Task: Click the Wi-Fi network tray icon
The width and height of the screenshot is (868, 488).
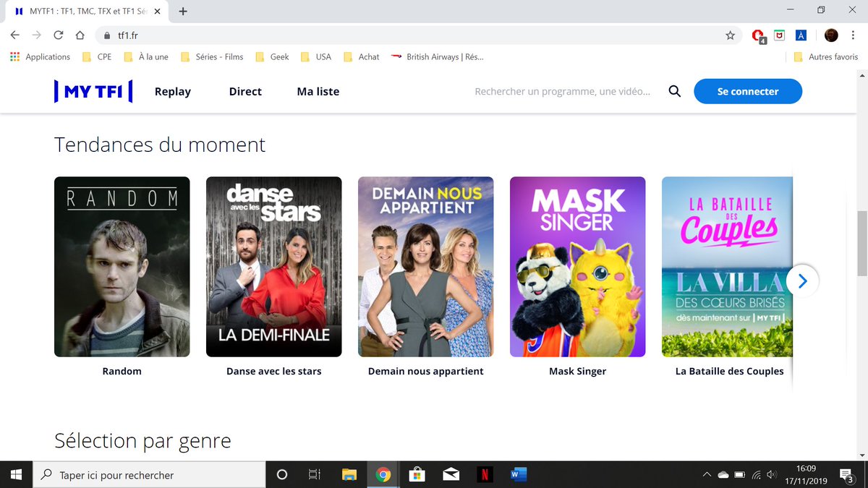Action: 757,475
